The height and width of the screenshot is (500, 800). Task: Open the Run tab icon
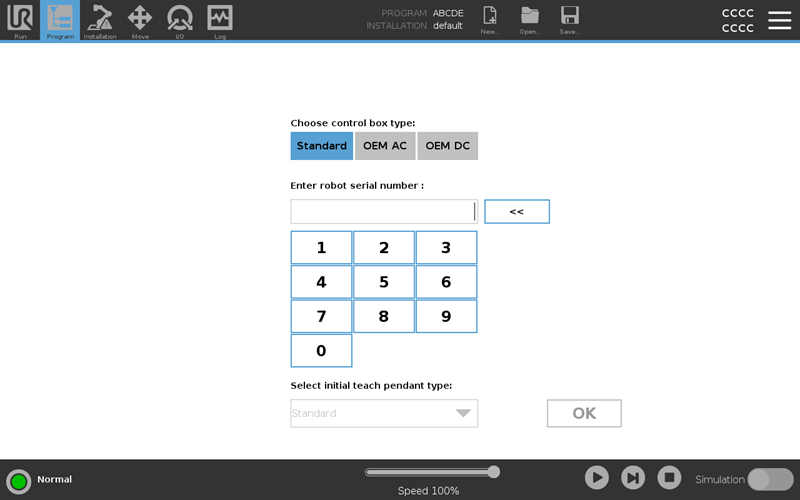(20, 20)
